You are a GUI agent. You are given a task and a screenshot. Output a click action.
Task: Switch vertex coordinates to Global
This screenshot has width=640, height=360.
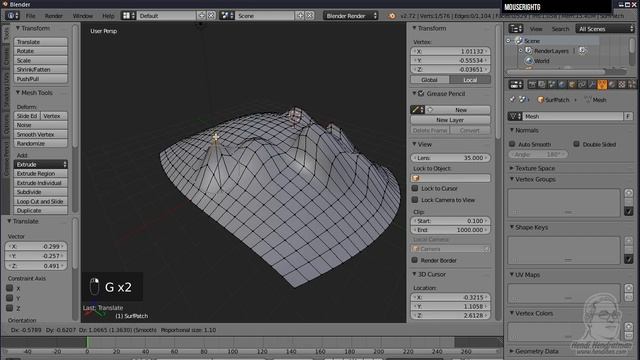click(x=430, y=80)
